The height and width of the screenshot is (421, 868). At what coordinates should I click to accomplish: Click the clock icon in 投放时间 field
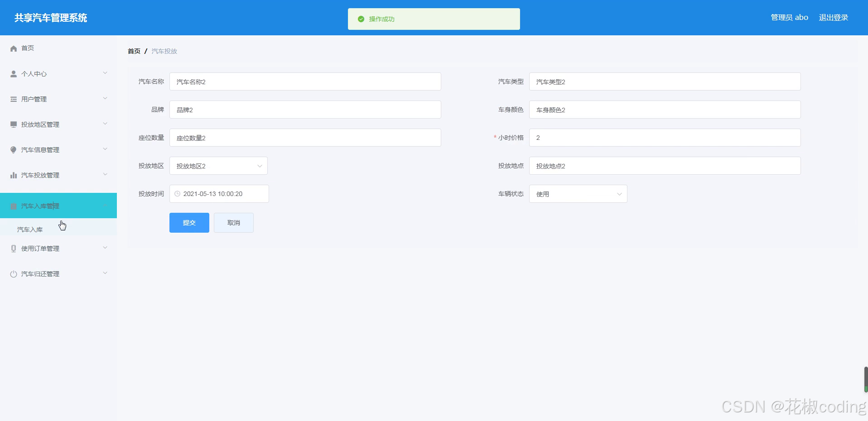[x=177, y=194]
